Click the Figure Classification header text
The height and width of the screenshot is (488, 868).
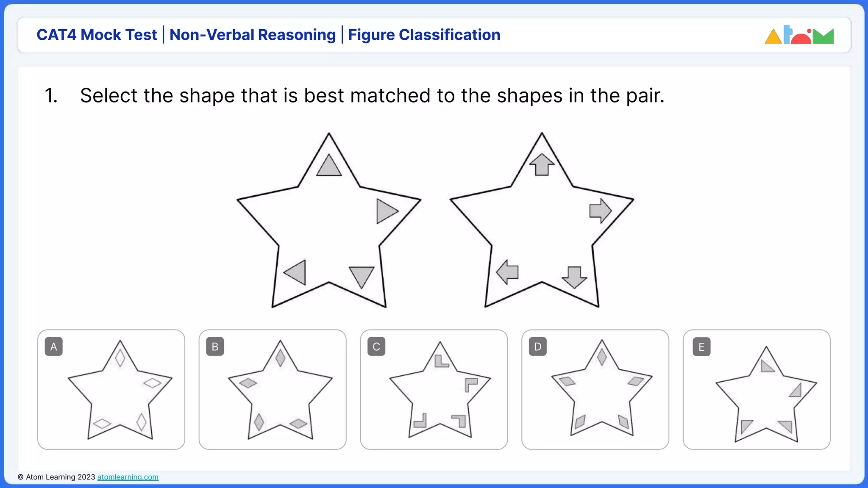(424, 35)
